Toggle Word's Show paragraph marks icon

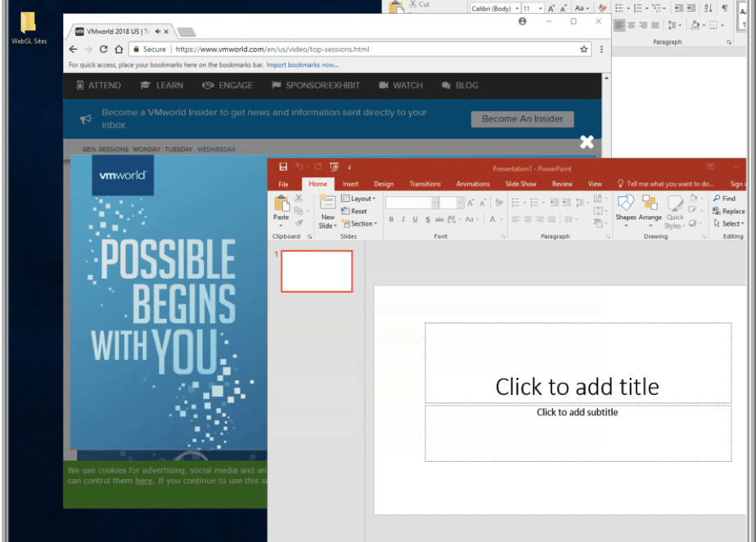click(x=725, y=8)
